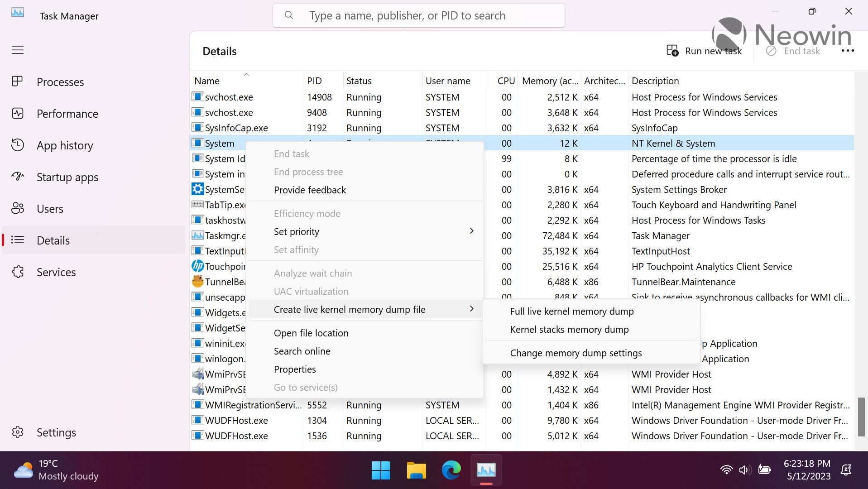Sort by the User name column header
Viewport: 868px width, 489px height.
[x=454, y=81]
